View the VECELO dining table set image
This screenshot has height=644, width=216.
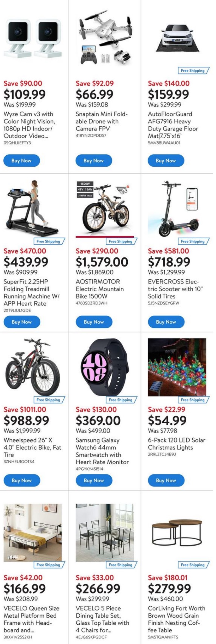(x=105, y=533)
